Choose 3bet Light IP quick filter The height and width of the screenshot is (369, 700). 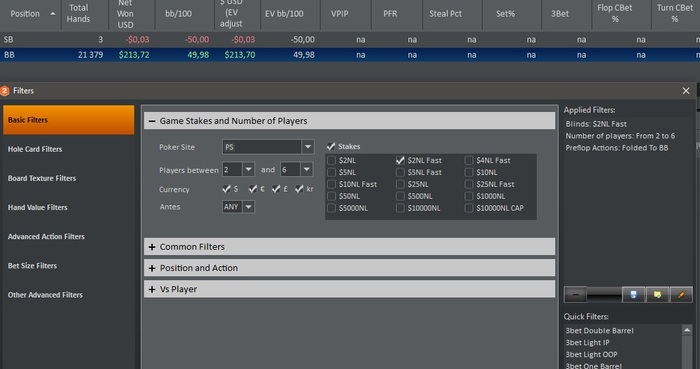(587, 343)
